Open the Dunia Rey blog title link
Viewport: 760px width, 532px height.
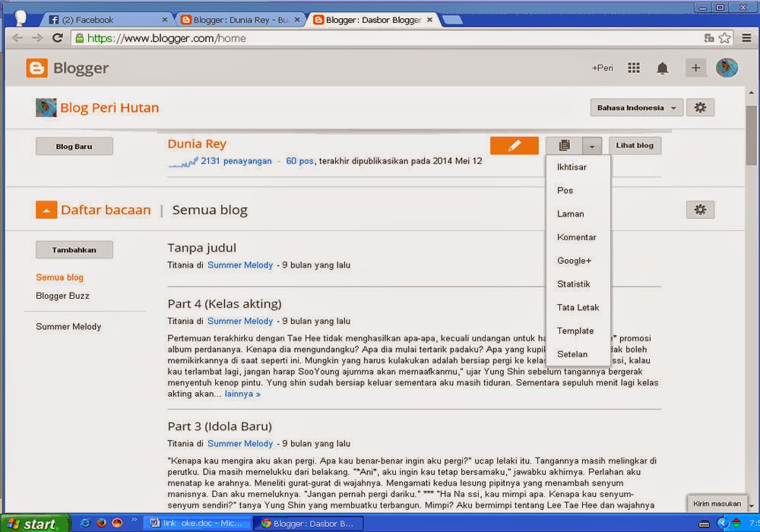[197, 144]
